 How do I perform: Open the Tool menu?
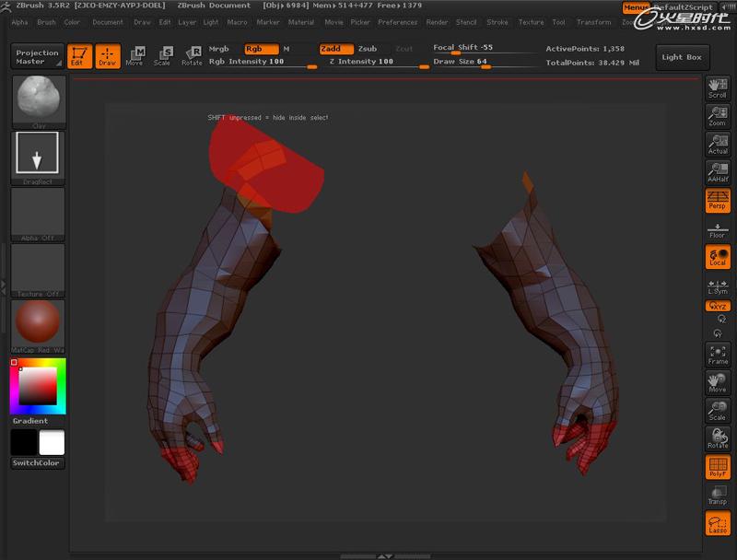pos(559,22)
